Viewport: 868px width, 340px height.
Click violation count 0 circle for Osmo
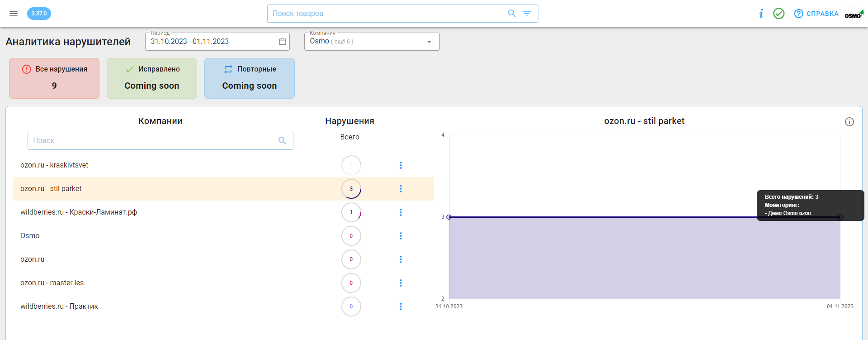tap(351, 236)
